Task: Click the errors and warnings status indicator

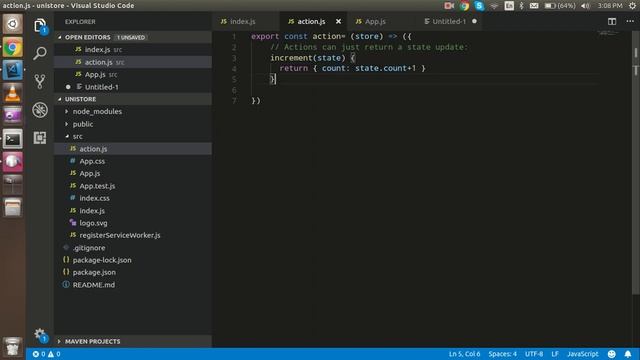Action: (46, 354)
